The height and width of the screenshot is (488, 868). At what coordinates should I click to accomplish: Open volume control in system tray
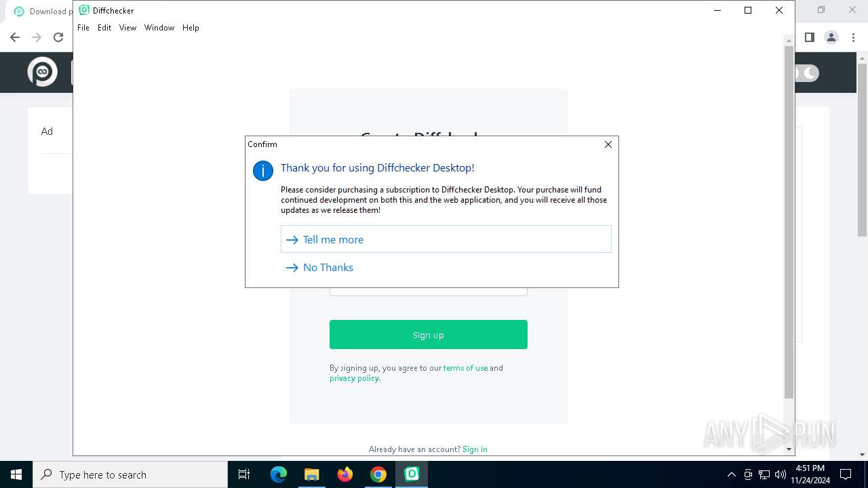click(781, 474)
